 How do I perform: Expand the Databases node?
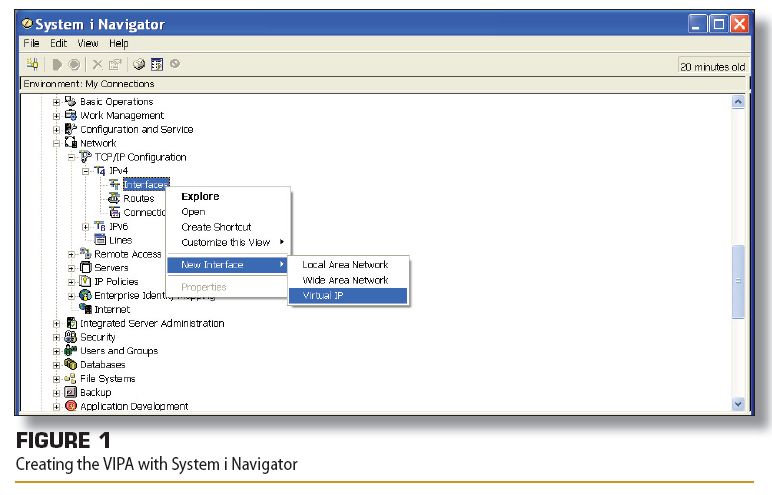click(x=56, y=365)
